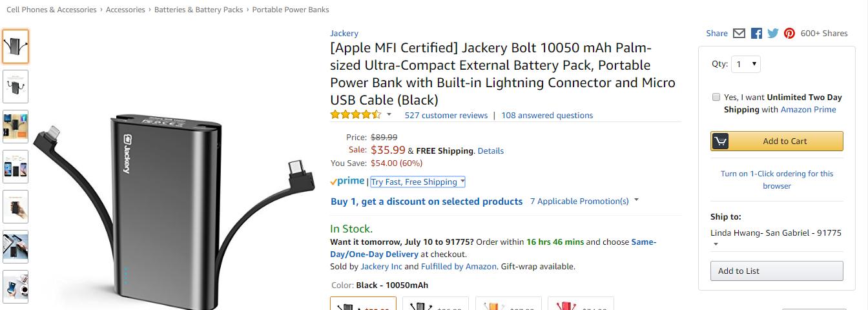Screen dimensions: 868x310
Task: Enable Unlimited Two Day Shipping checkbox
Action: point(716,98)
